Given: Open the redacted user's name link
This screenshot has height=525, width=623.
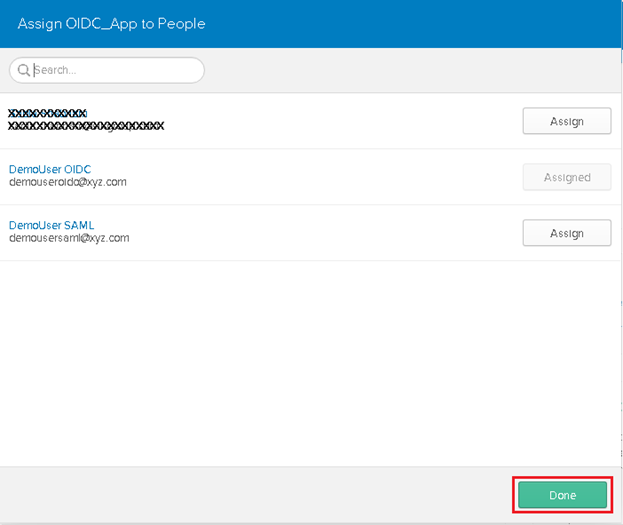Looking at the screenshot, I should coord(48,113).
